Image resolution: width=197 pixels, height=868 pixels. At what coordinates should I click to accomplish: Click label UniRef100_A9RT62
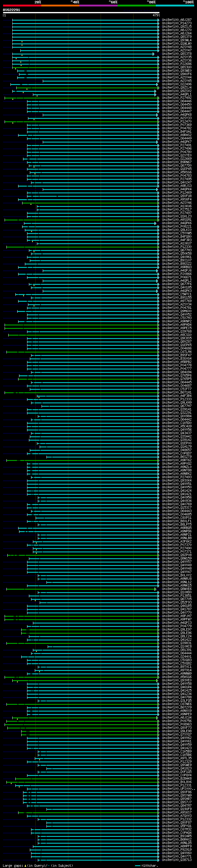click(x=177, y=460)
